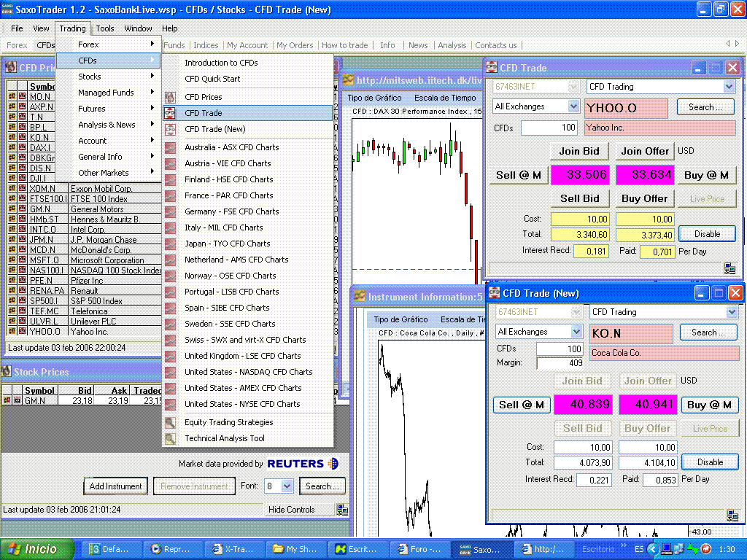Click the Japan - TYO CFD Charts icon
Image resolution: width=747 pixels, height=560 pixels.
(x=170, y=244)
